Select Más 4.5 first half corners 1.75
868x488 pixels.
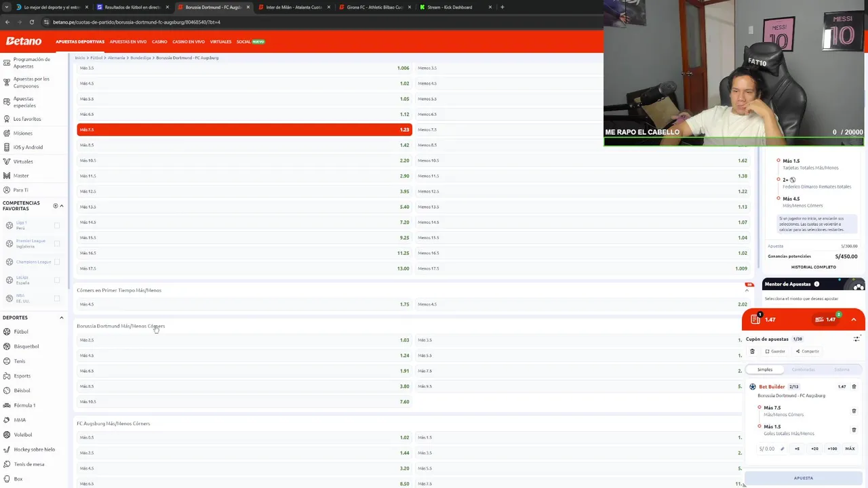coord(244,304)
